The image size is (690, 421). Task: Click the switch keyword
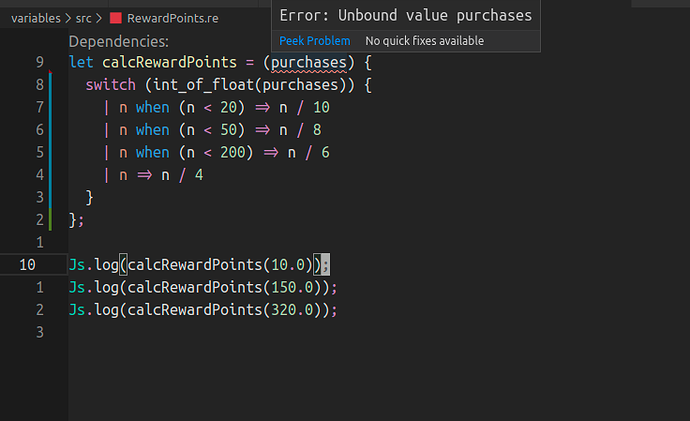pyautogui.click(x=113, y=85)
